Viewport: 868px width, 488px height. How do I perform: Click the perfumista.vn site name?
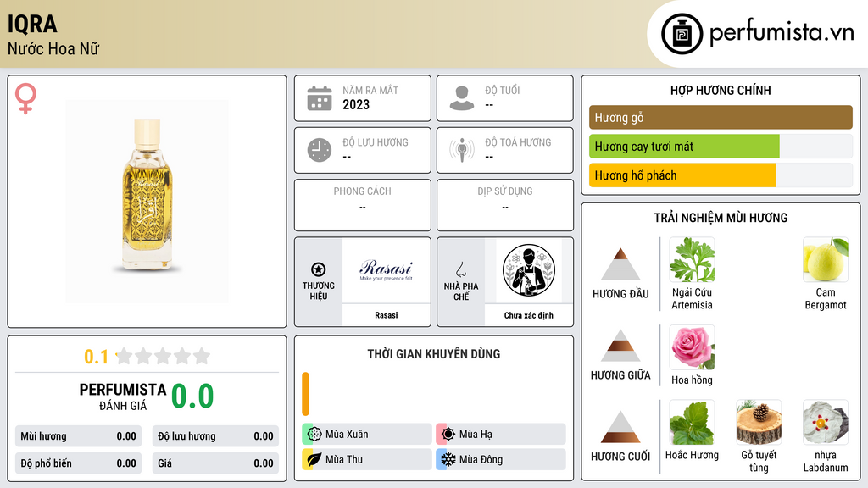pos(782,33)
